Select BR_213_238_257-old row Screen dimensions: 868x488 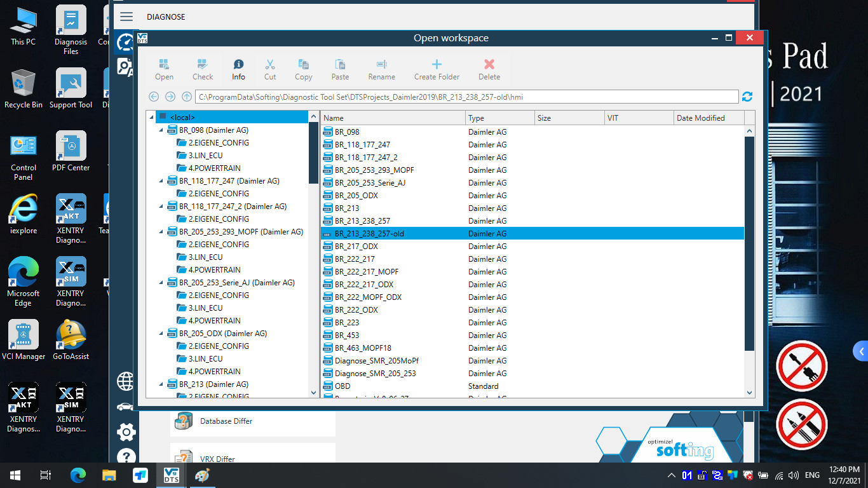pos(532,234)
